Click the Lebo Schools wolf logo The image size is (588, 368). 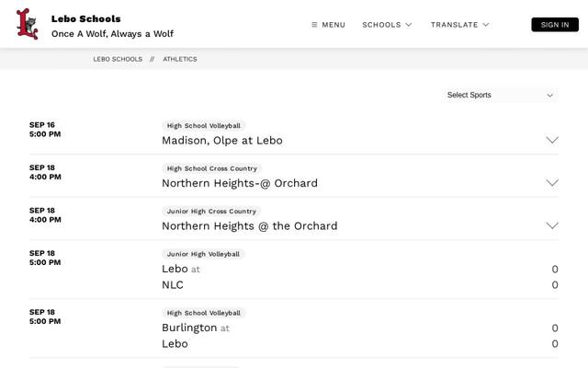pyautogui.click(x=27, y=24)
